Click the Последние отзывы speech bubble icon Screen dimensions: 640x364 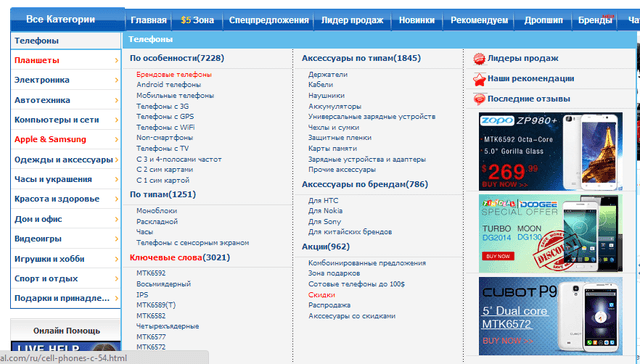point(479,99)
